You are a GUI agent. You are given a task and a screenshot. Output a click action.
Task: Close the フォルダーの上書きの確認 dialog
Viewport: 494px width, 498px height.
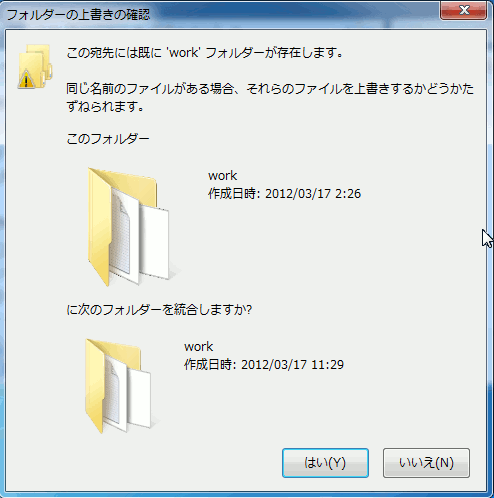click(x=463, y=10)
